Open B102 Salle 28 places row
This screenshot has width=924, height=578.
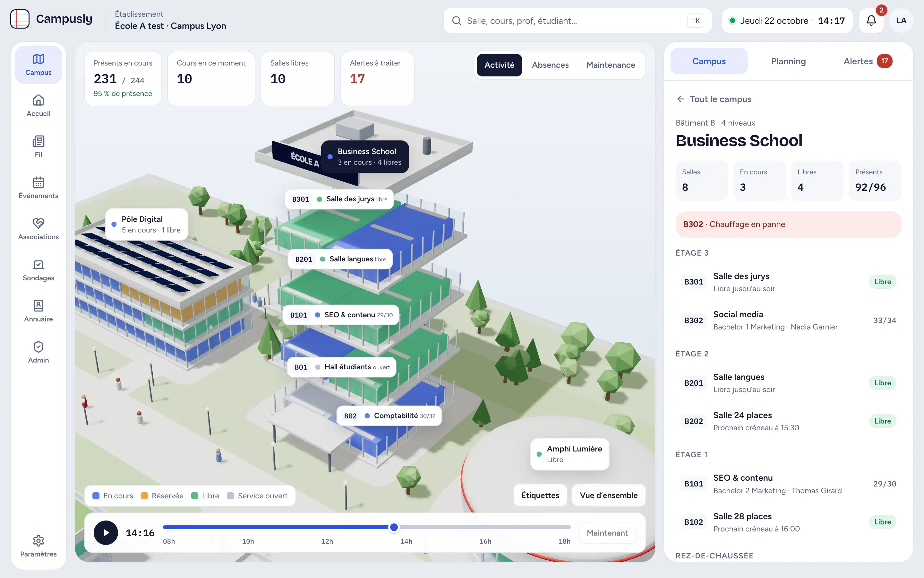pos(788,522)
